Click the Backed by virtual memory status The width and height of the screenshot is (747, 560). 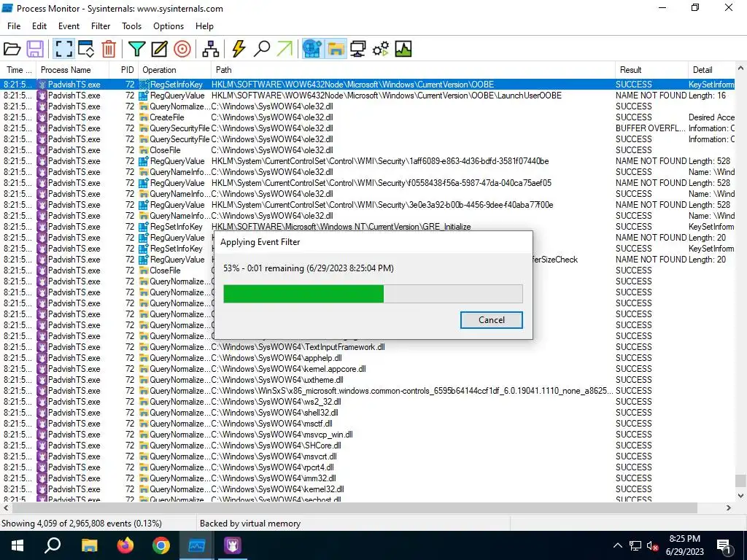tap(250, 524)
